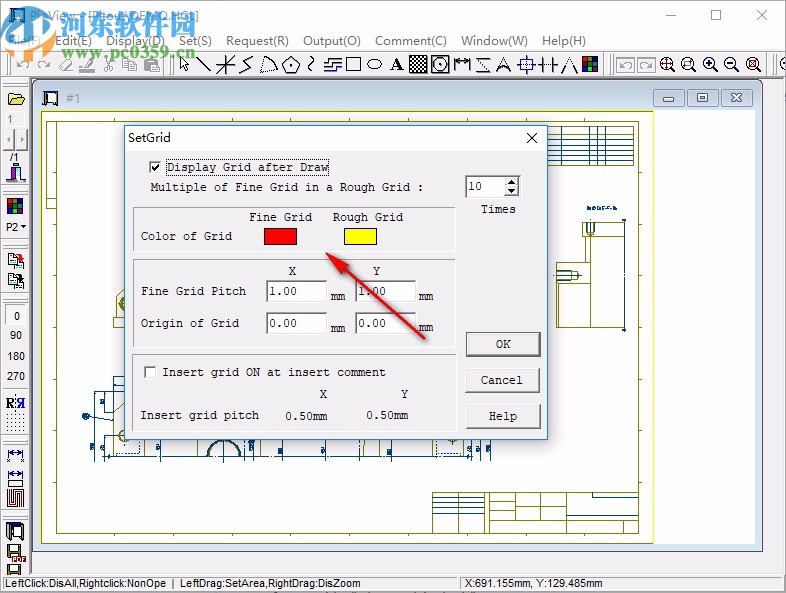Select the crosshair target tool

(x=526, y=64)
